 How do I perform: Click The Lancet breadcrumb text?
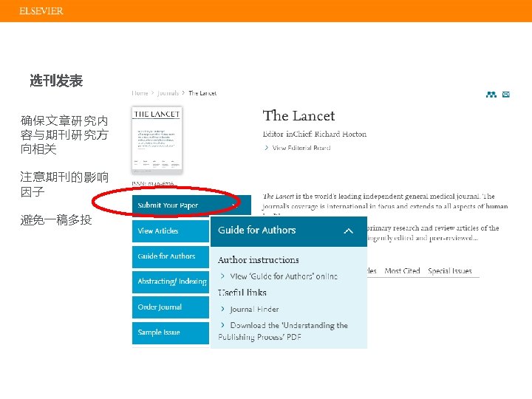202,93
